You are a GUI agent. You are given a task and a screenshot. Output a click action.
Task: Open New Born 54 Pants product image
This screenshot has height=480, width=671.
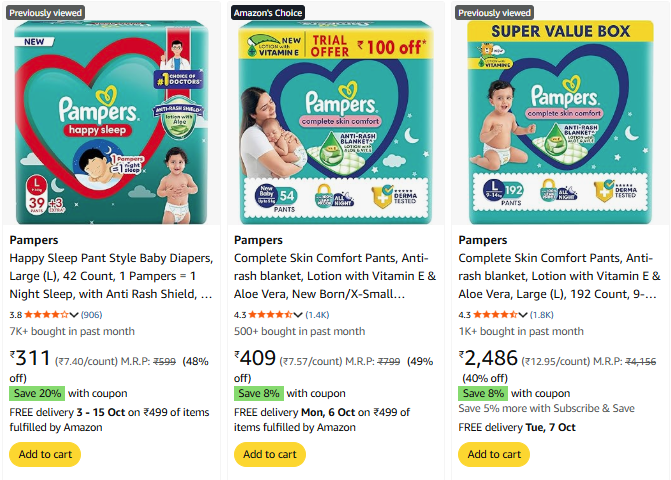click(x=336, y=122)
